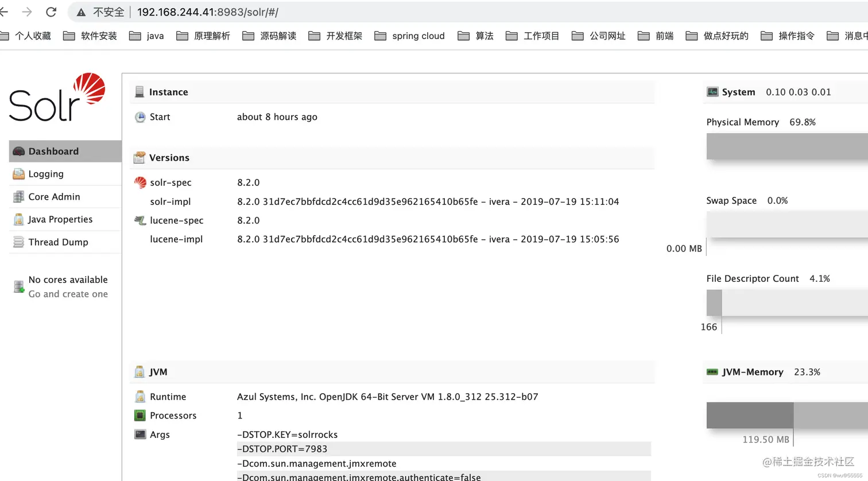Image resolution: width=868 pixels, height=481 pixels.
Task: Click the '不安全' security label
Action: (108, 12)
